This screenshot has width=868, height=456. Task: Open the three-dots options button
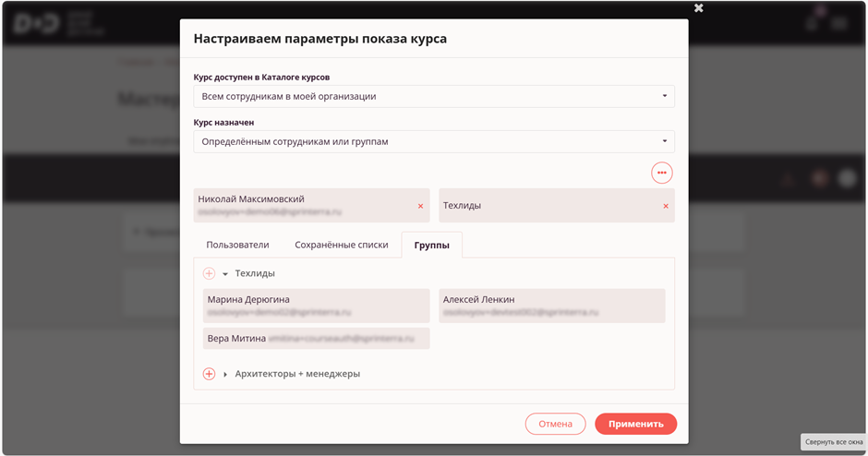pyautogui.click(x=661, y=173)
